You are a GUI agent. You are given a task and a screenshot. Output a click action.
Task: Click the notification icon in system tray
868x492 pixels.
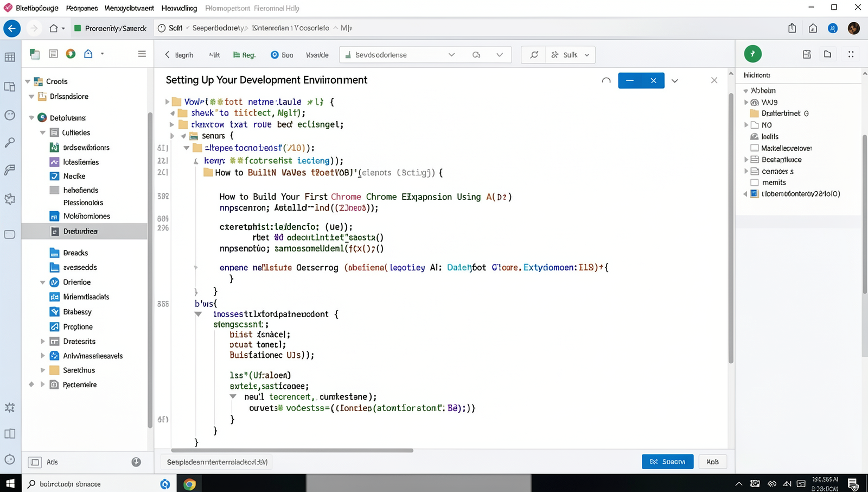(853, 484)
